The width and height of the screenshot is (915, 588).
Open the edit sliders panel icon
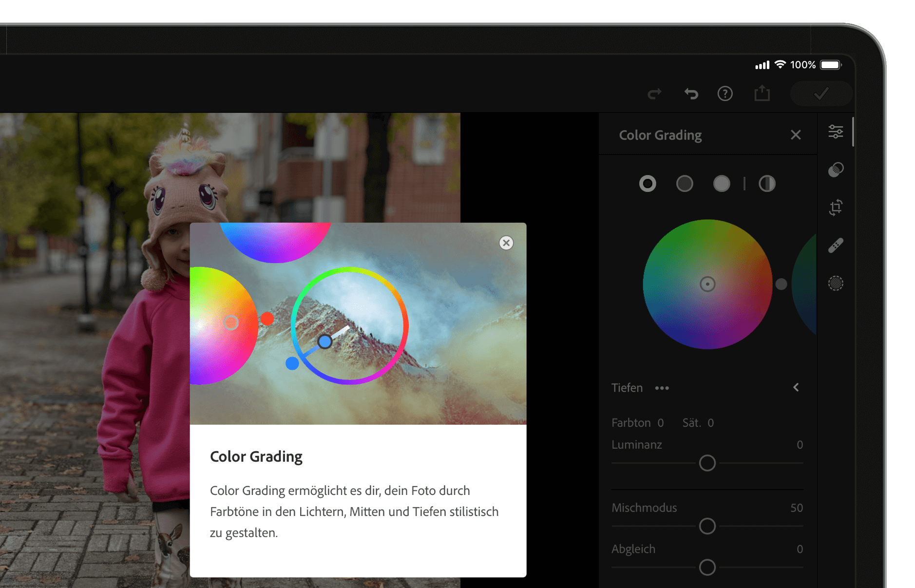[x=836, y=132]
